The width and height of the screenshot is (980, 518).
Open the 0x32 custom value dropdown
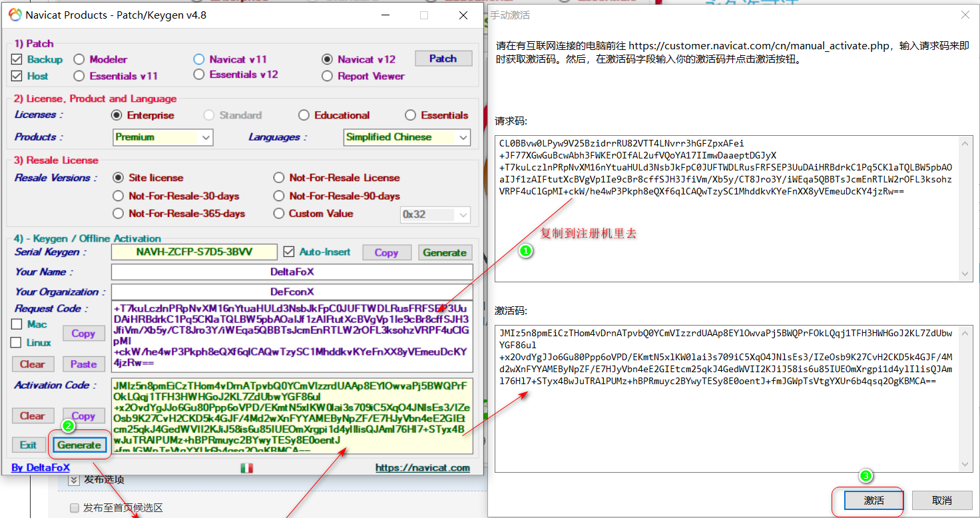click(435, 214)
